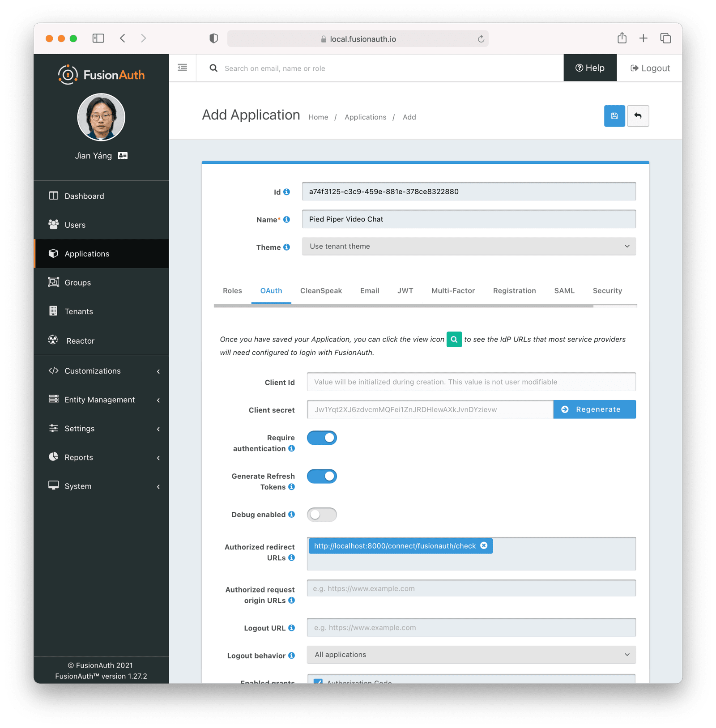Expand the Settings sidebar menu
This screenshot has height=728, width=716.
(x=101, y=429)
